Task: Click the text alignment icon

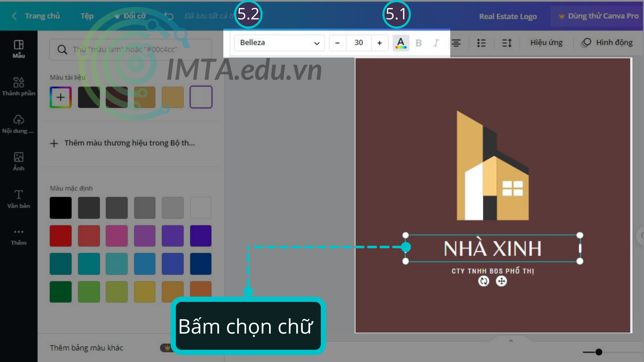Action: (456, 43)
